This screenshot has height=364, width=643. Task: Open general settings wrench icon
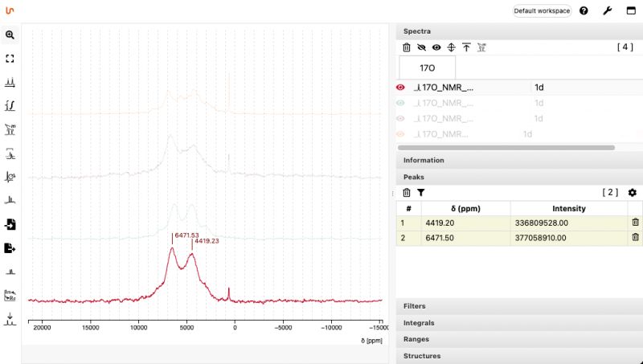tap(608, 10)
